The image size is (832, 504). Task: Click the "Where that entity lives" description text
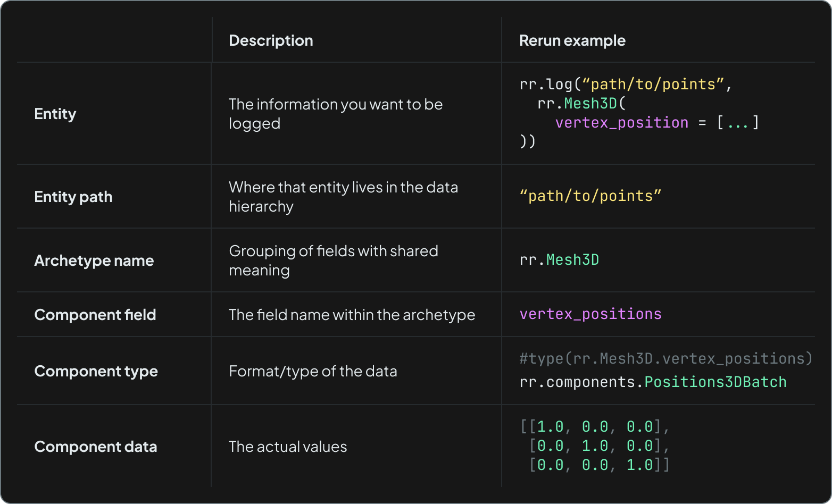coord(343,196)
